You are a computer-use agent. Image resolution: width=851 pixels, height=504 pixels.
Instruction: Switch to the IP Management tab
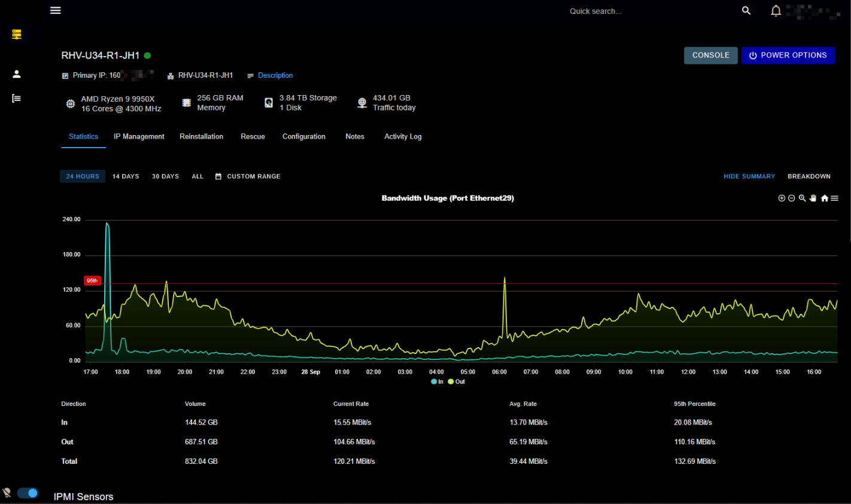tap(139, 136)
